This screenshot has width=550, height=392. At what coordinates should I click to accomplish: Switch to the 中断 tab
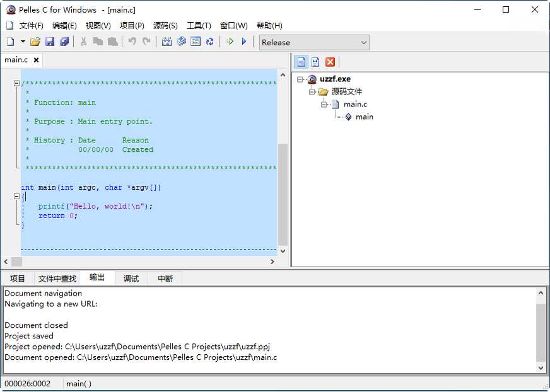click(165, 279)
